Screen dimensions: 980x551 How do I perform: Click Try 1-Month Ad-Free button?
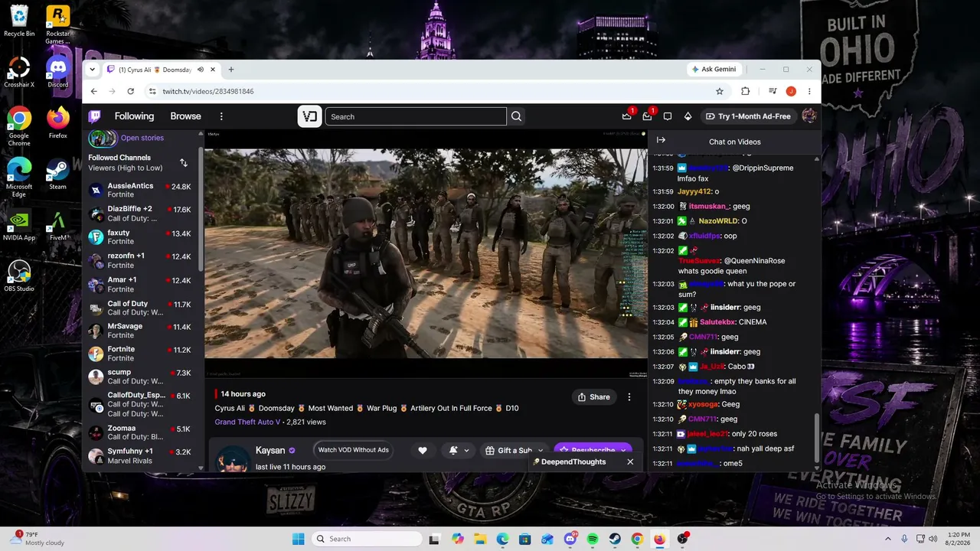[748, 116]
